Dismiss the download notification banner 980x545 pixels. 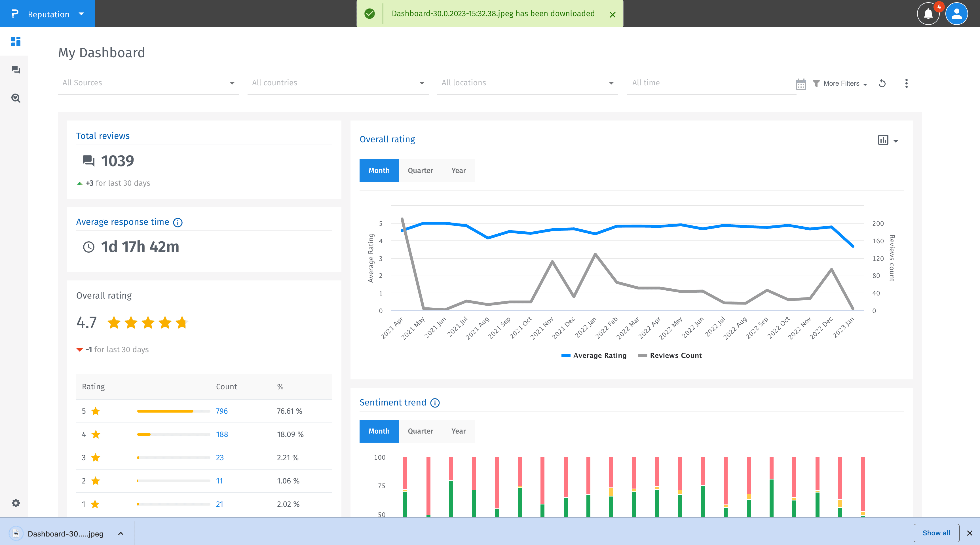[x=612, y=14]
